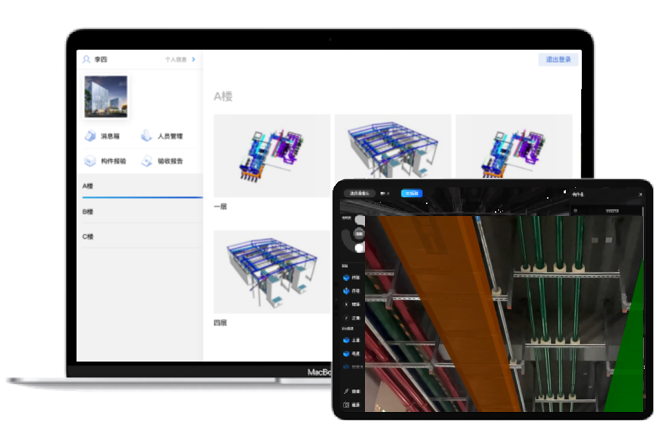Click the blue cube icon under second sidebar group
Image resolution: width=664 pixels, height=431 pixels.
347,339
